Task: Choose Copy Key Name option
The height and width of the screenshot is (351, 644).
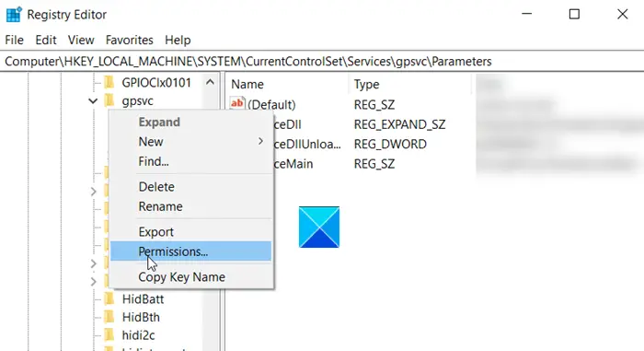Action: point(181,277)
